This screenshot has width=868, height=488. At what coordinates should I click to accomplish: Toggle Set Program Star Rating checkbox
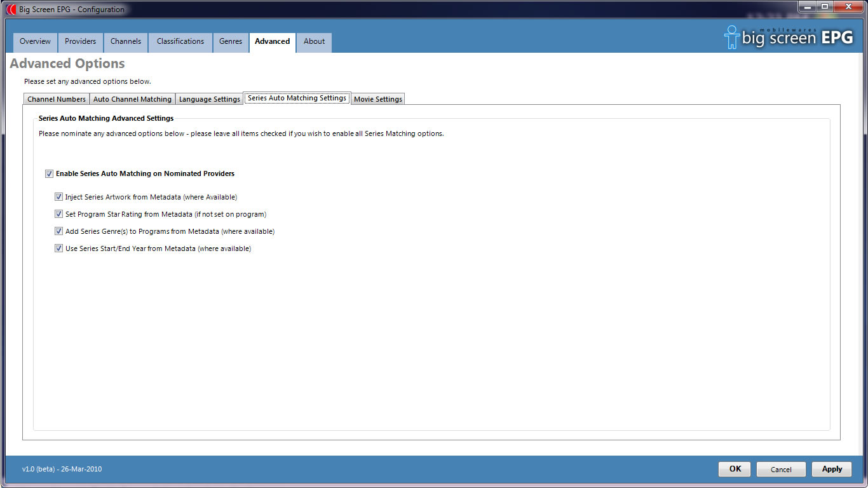58,214
